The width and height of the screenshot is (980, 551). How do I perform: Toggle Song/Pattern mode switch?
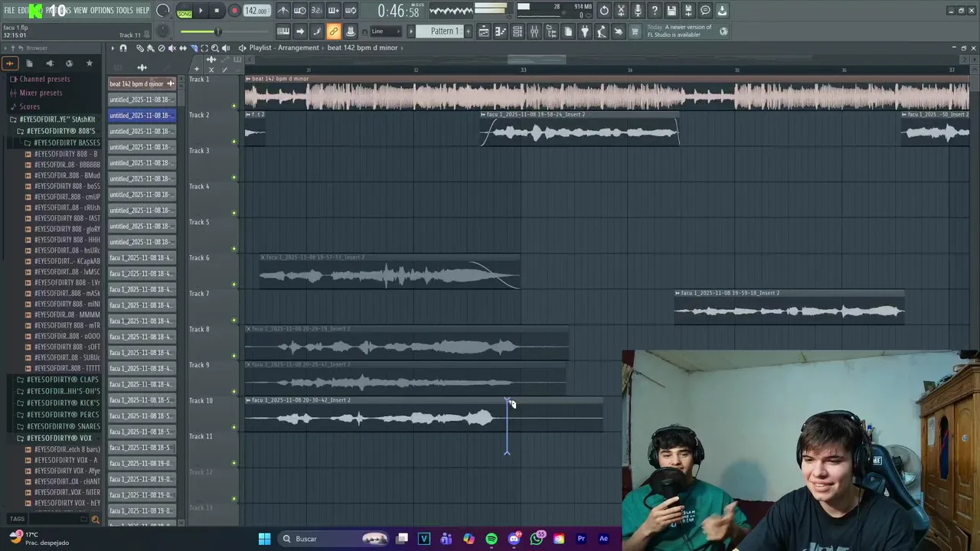[185, 11]
